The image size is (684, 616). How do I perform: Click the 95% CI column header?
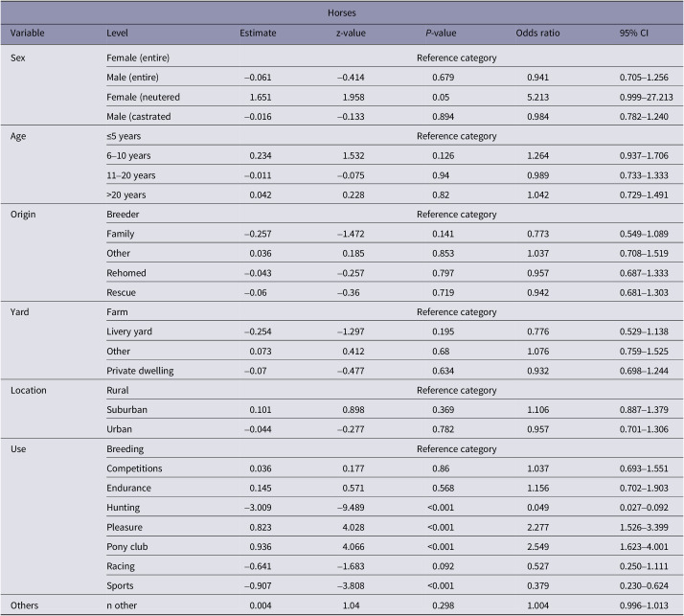pos(634,33)
